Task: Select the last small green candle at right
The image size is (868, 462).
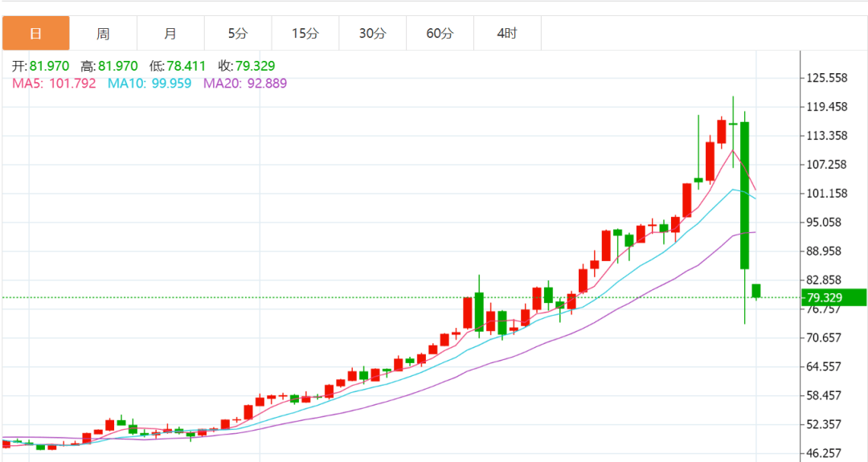Action: pos(756,290)
